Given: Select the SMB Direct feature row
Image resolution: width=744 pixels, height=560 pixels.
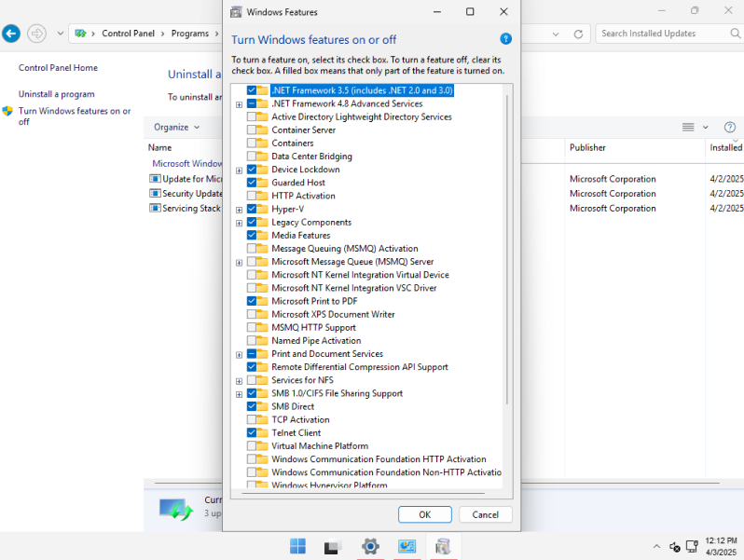Looking at the screenshot, I should (293, 407).
